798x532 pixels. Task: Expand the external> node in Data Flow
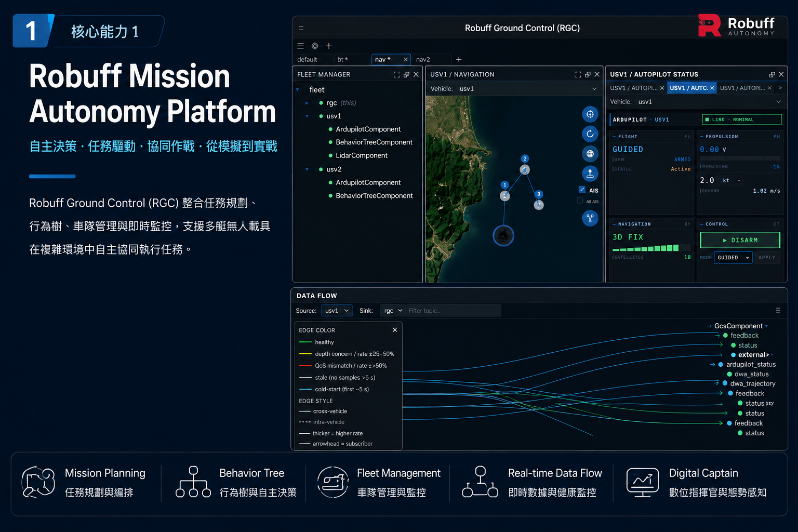click(x=772, y=355)
